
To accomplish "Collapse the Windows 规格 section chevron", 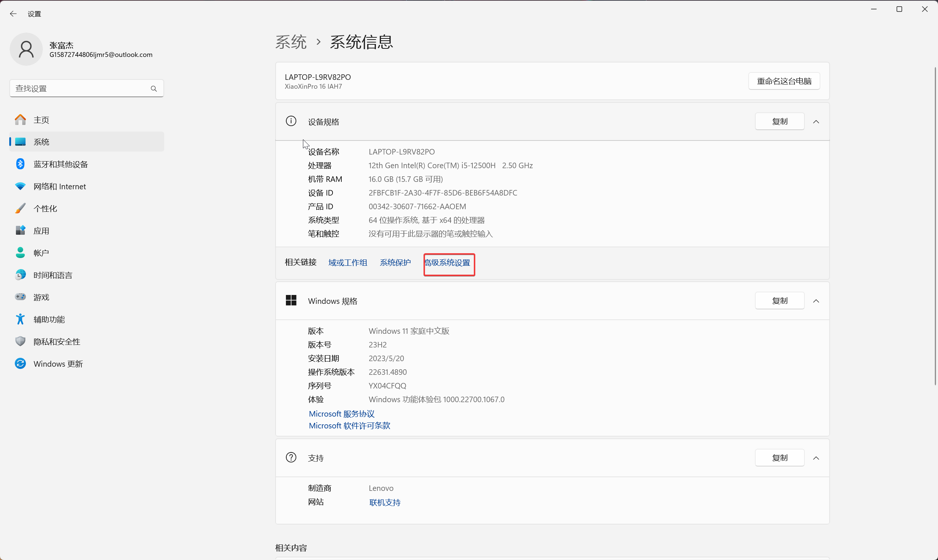I will [x=816, y=301].
